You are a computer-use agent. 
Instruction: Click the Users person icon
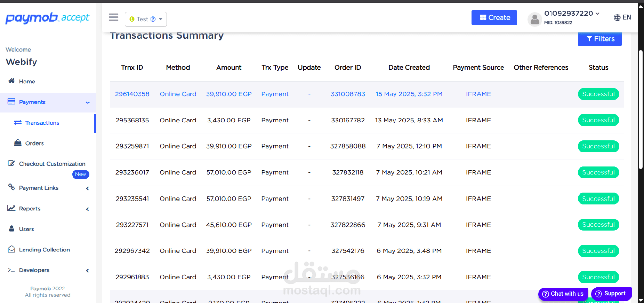[x=11, y=229]
